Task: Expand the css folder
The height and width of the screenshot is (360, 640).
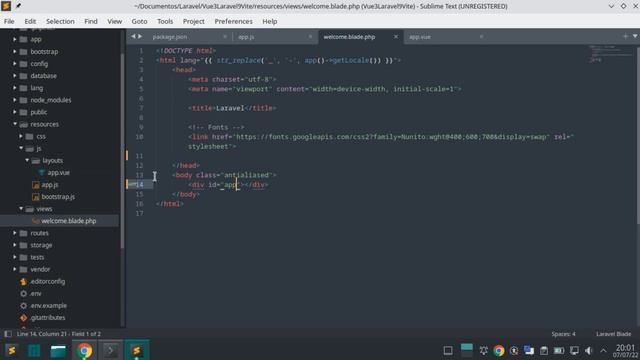Action: (x=21, y=136)
